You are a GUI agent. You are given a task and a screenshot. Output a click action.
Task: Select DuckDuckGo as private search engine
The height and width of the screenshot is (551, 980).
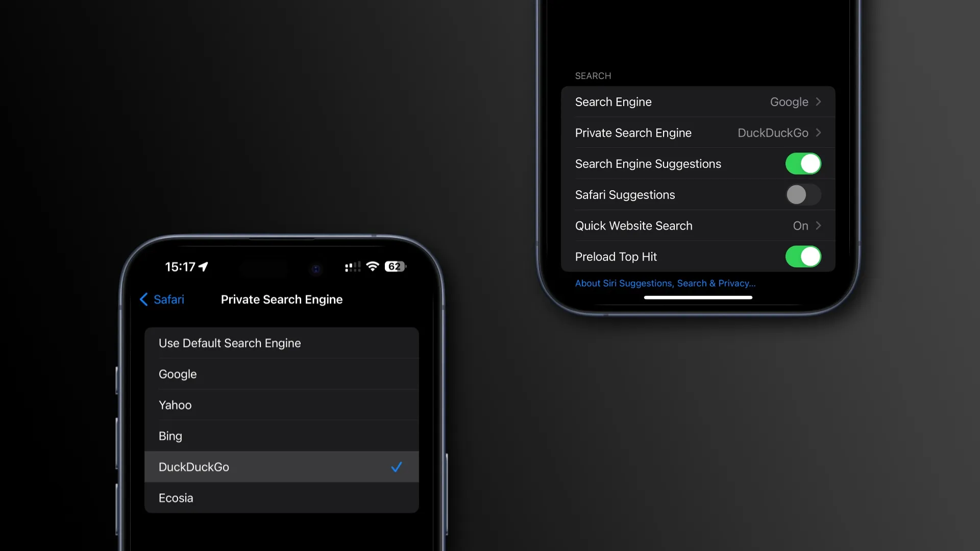click(x=281, y=467)
